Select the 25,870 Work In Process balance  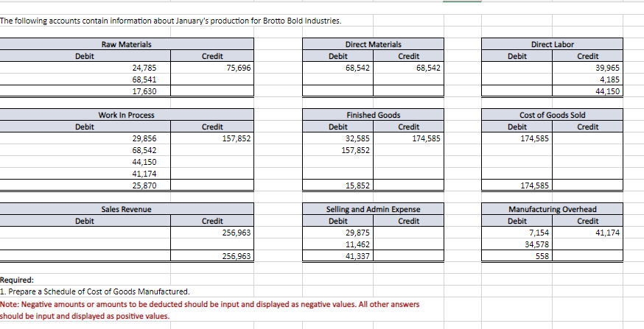pyautogui.click(x=85, y=185)
